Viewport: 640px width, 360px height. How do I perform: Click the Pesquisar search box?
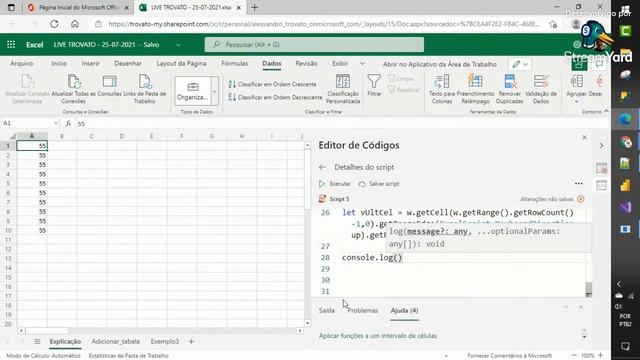click(314, 44)
